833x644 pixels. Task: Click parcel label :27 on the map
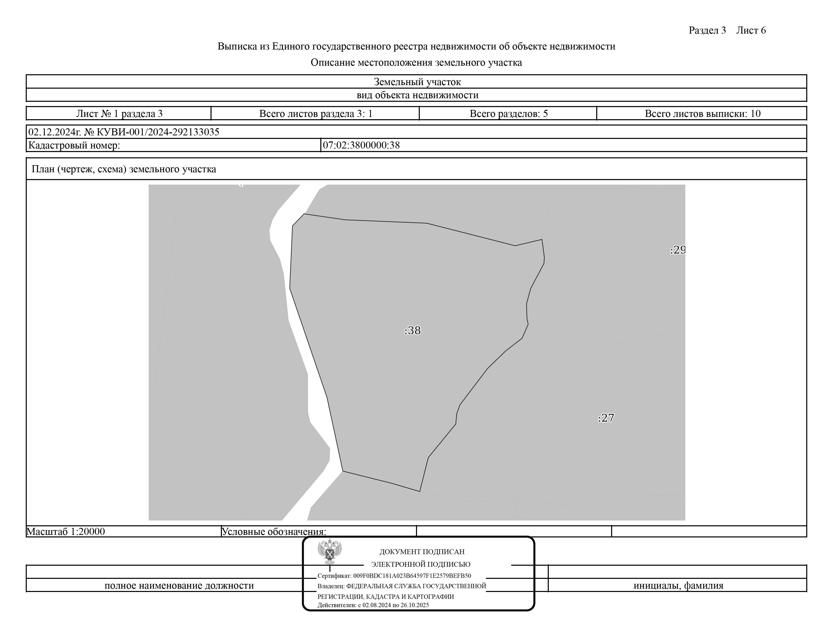(606, 418)
